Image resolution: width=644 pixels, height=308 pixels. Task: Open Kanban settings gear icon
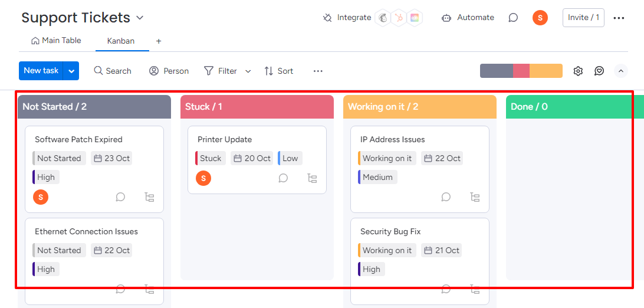click(578, 71)
